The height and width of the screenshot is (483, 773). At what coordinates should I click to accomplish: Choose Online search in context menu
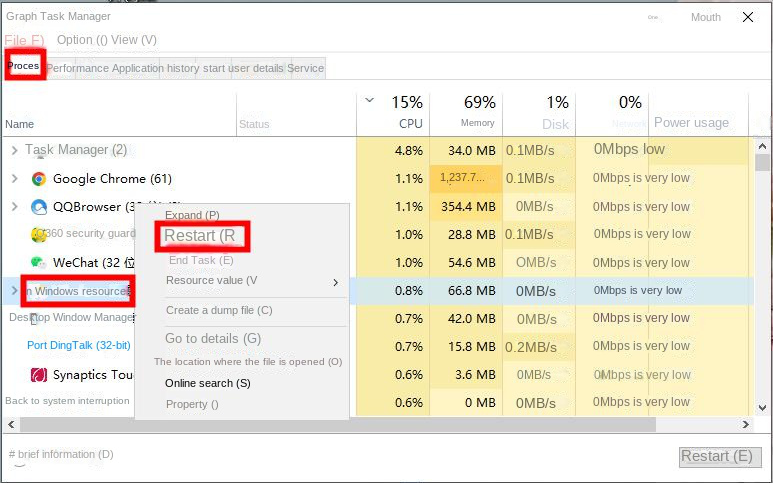coord(208,383)
